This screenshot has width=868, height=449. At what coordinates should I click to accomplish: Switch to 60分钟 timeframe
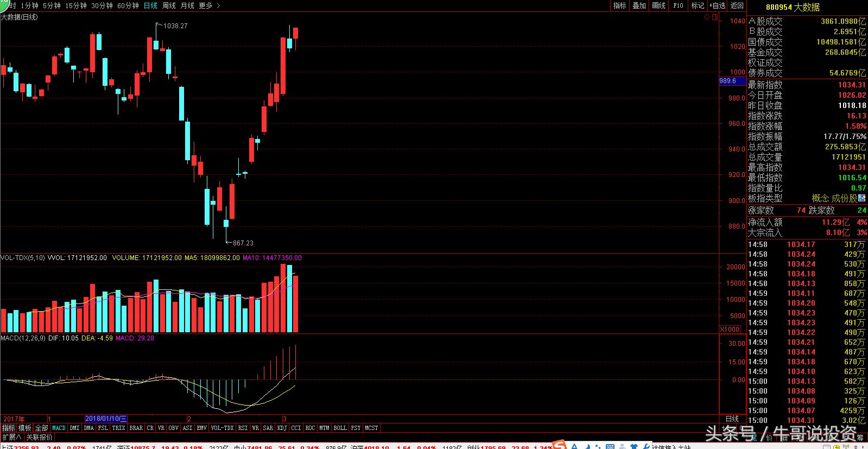click(x=128, y=5)
